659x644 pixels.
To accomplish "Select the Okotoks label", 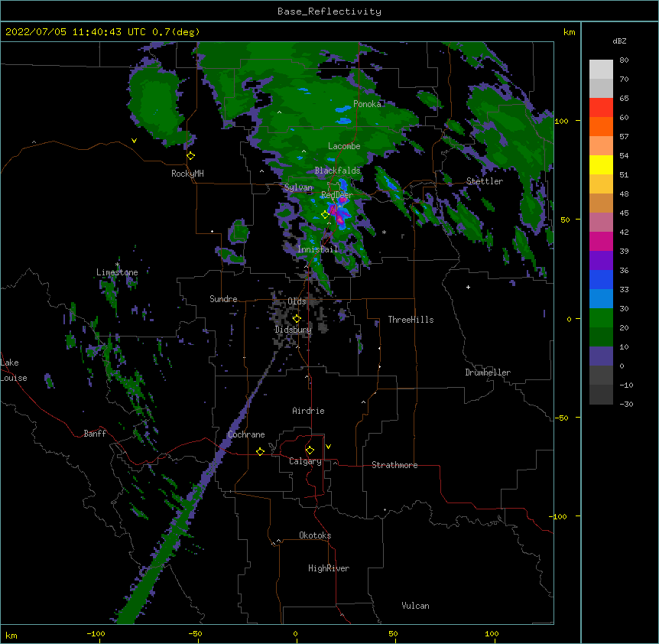I will point(315,535).
